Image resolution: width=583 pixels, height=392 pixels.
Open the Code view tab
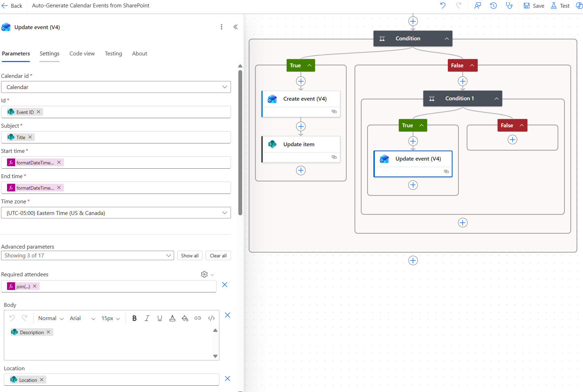(x=82, y=53)
